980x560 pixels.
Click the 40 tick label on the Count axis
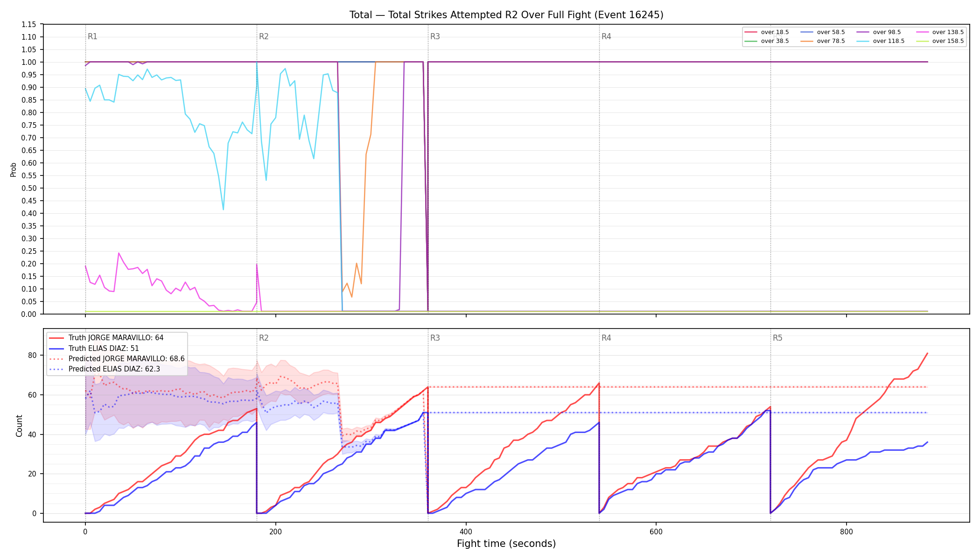click(x=32, y=434)
